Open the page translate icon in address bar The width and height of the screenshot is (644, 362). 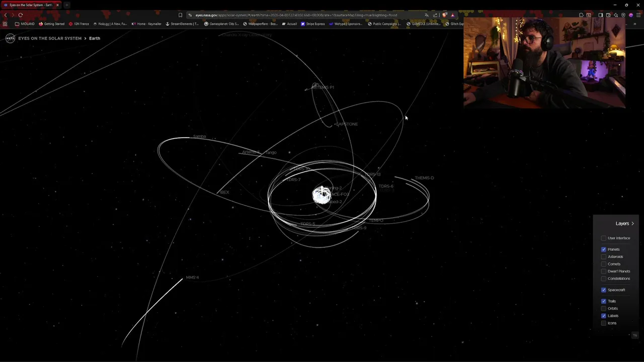[427, 15]
